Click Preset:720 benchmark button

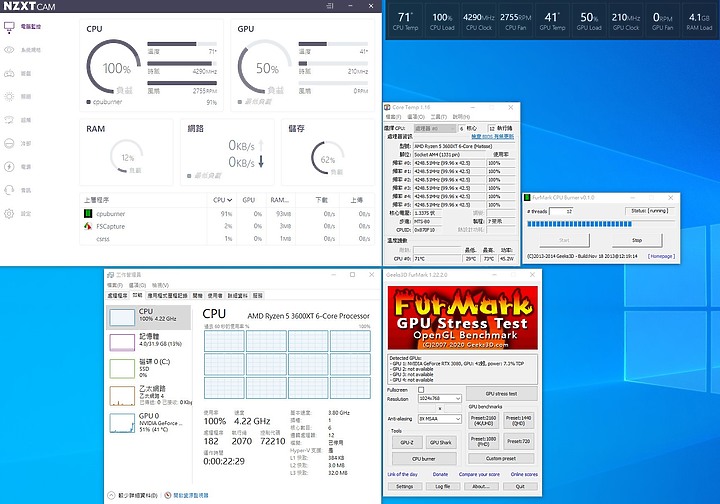pos(518,442)
